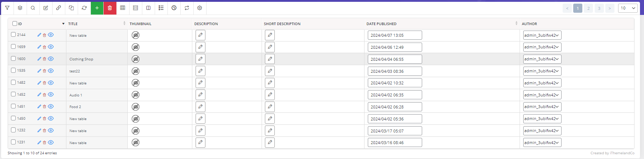
Task: Click the duplicate copy toolbar icon
Action: [72, 8]
